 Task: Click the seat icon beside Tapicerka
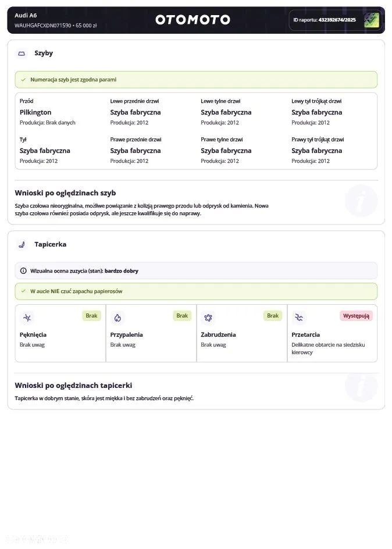click(x=22, y=245)
